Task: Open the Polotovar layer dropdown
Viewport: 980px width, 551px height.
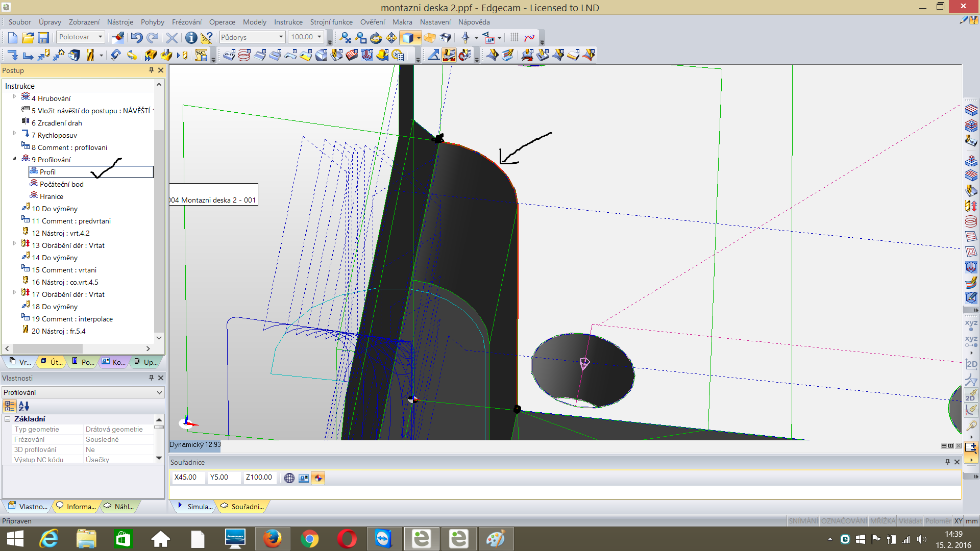Action: pos(101,37)
